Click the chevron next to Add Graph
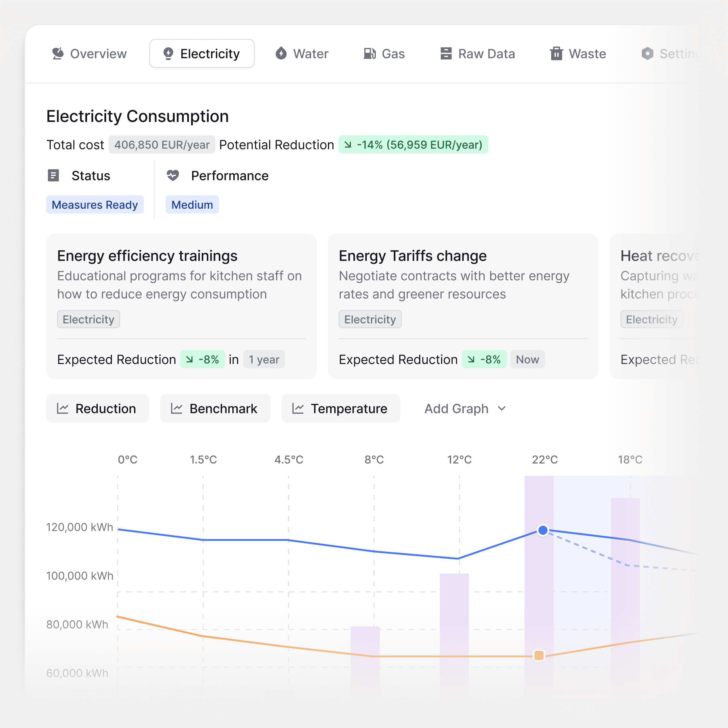Image resolution: width=728 pixels, height=728 pixels. tap(501, 409)
